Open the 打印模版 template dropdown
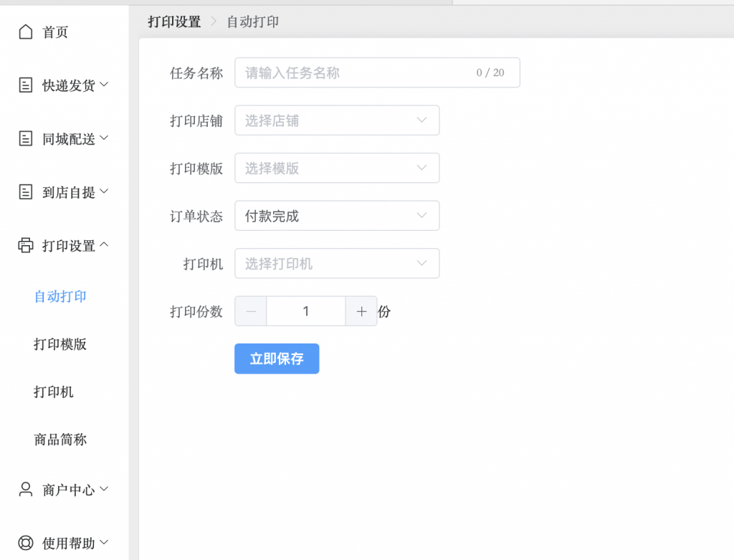734x560 pixels. 337,169
